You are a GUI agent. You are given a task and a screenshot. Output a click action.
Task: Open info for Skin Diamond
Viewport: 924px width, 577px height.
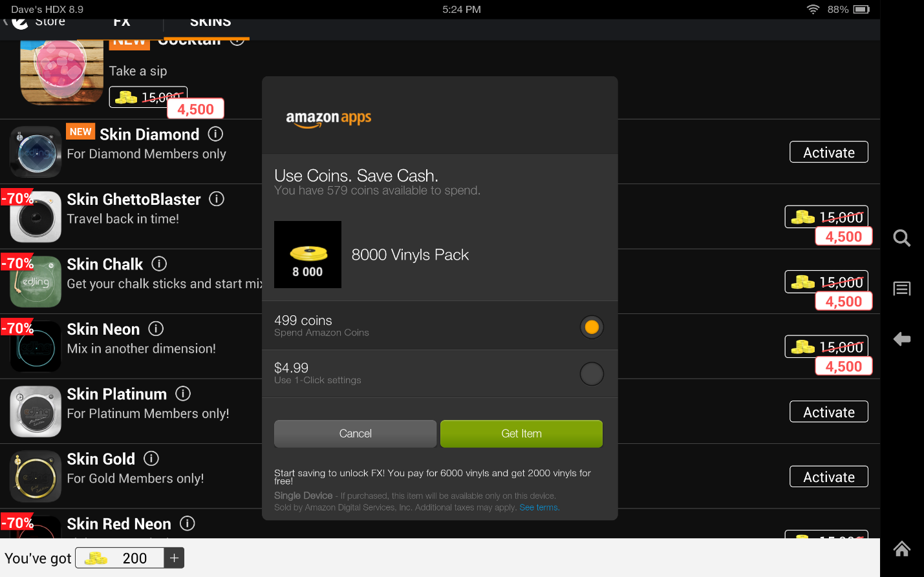click(215, 134)
